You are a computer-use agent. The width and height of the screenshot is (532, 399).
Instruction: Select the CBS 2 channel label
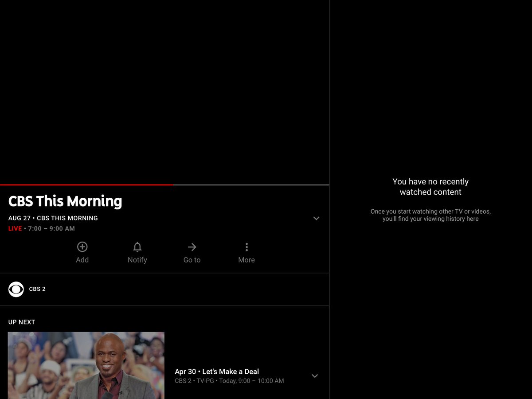(x=37, y=289)
